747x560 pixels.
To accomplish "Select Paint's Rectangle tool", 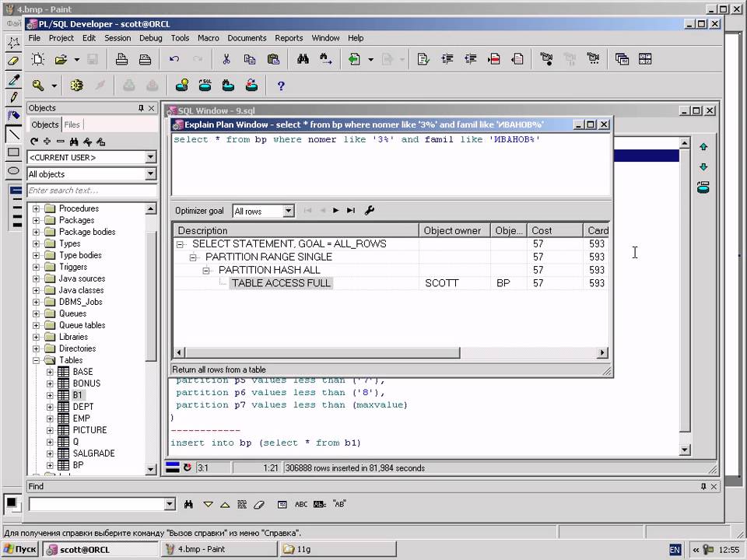I will (x=13, y=152).
